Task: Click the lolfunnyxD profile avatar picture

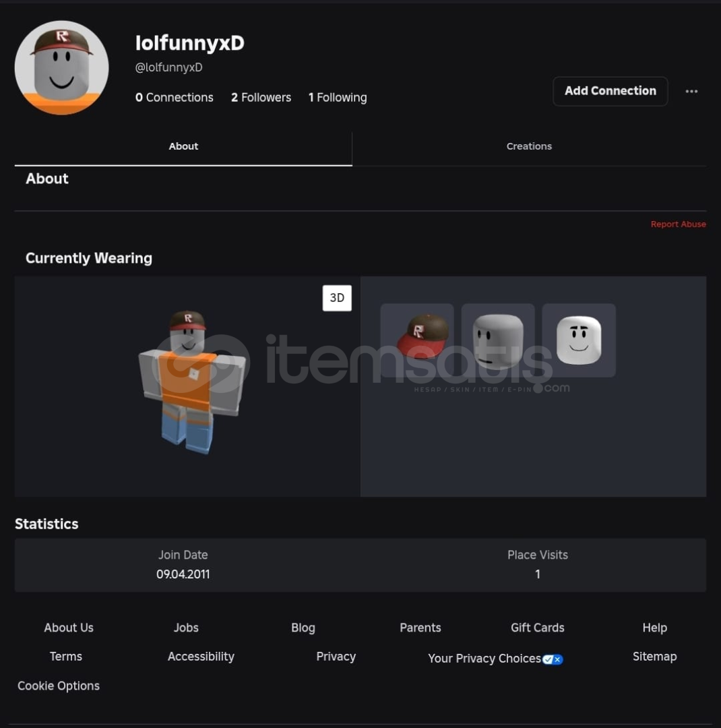Action: [x=62, y=68]
